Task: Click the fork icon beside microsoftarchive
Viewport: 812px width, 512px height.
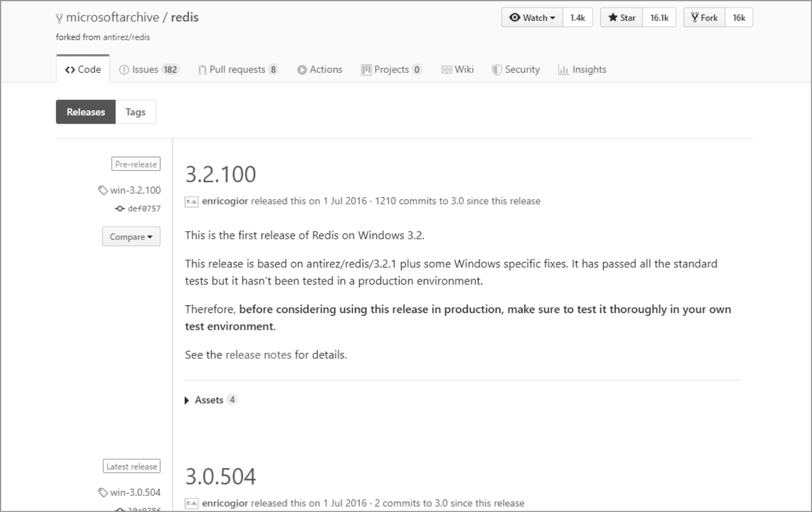Action: [x=59, y=18]
